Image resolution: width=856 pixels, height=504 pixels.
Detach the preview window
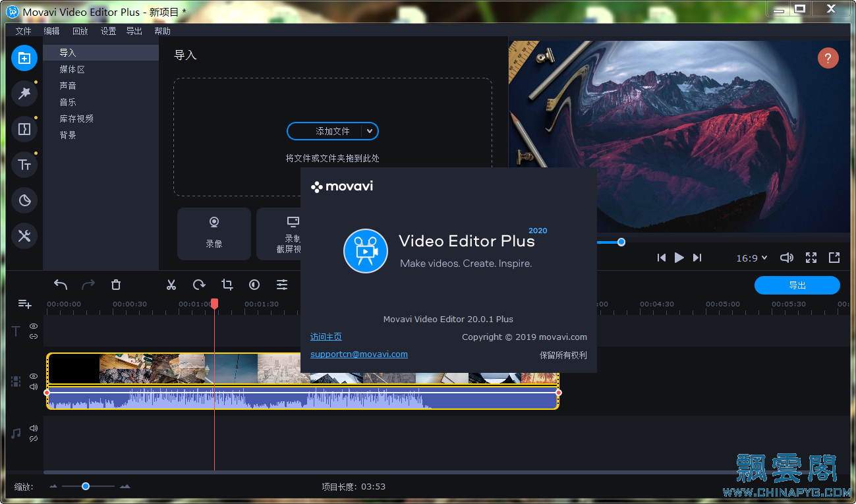(x=834, y=258)
